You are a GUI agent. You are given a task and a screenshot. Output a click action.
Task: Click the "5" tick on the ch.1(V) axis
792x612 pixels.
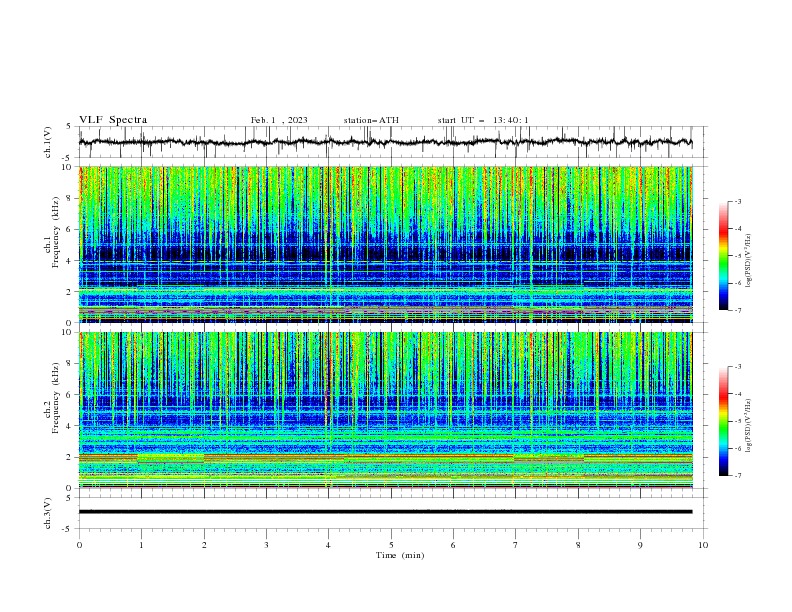tap(69, 126)
